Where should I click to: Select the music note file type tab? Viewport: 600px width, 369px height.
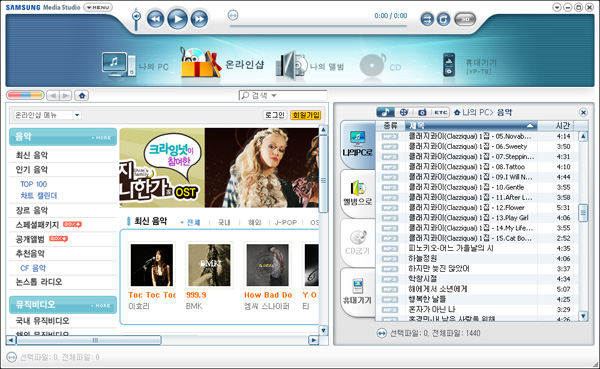pos(385,112)
